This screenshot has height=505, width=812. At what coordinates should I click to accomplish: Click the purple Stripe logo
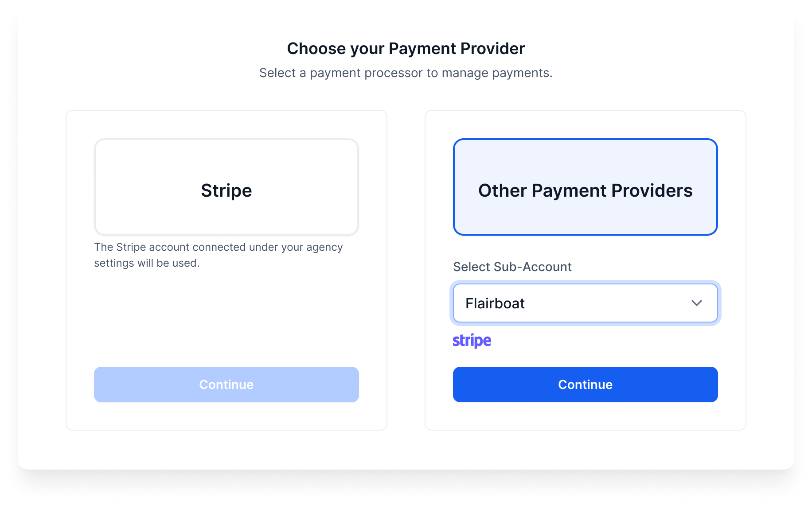click(472, 341)
